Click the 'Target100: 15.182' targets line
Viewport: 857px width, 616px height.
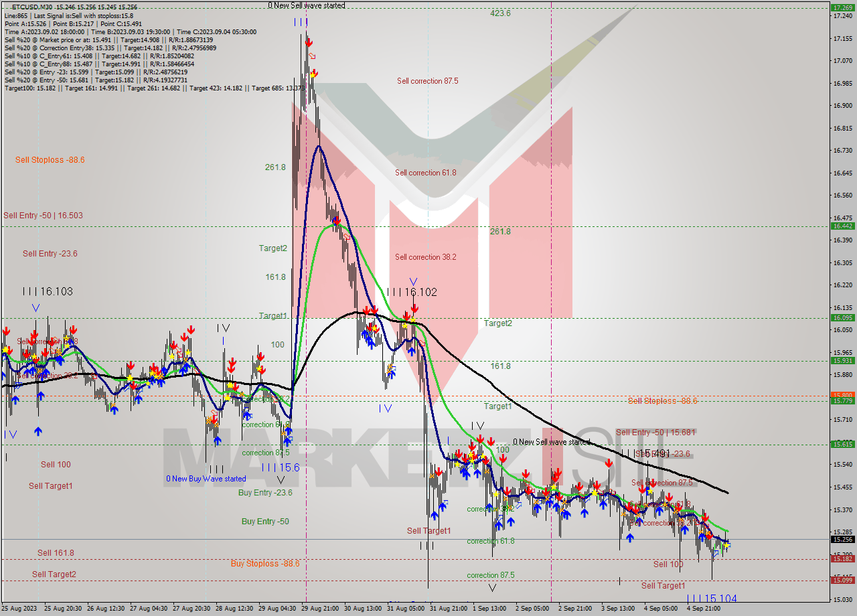pos(154,88)
